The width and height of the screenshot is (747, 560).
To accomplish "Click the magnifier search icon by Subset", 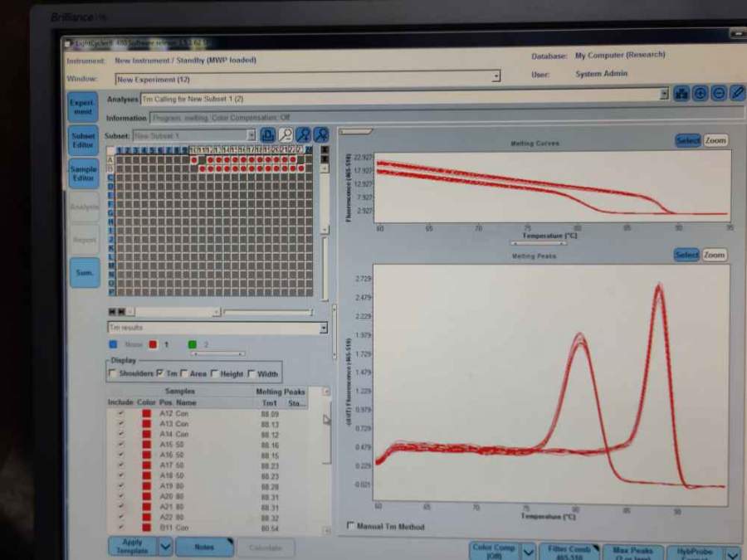I will 286,134.
